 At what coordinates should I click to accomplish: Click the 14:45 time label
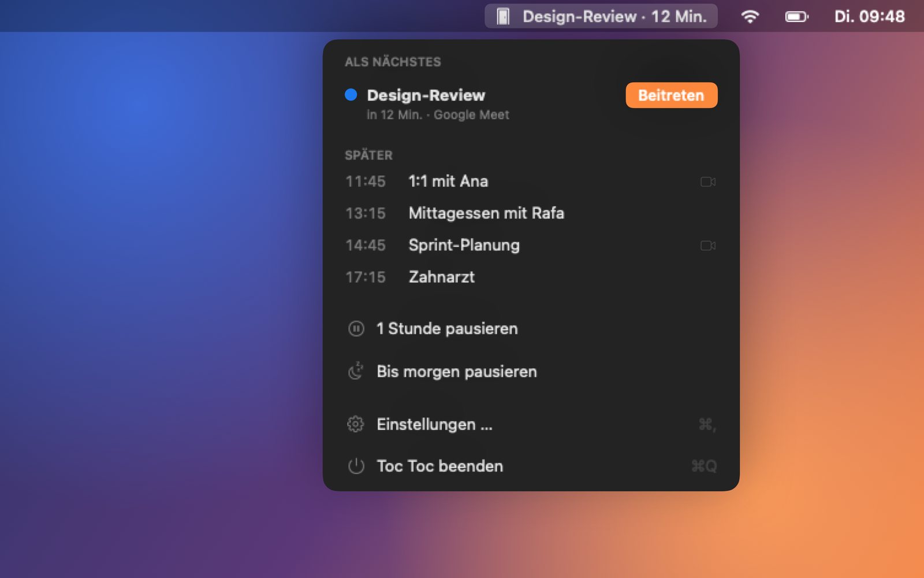(366, 245)
